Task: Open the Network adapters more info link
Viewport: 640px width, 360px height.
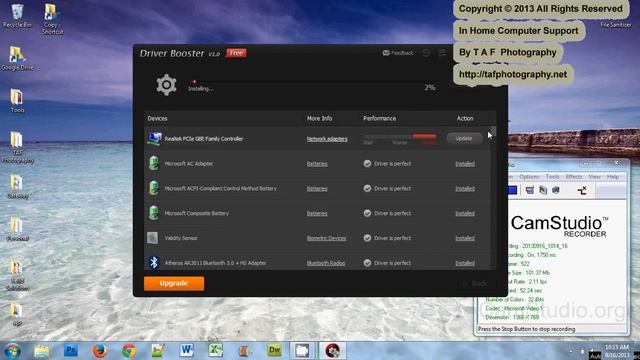Action: 327,139
